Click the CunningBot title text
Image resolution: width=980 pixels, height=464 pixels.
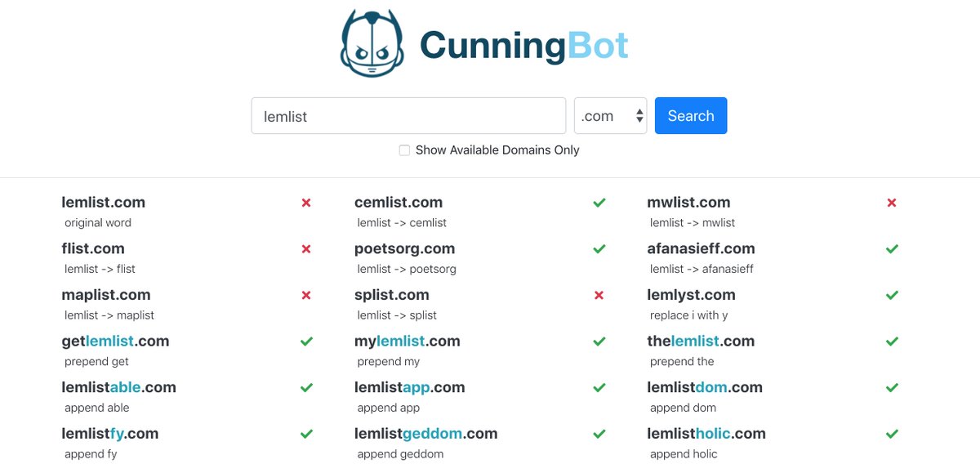[x=524, y=46]
